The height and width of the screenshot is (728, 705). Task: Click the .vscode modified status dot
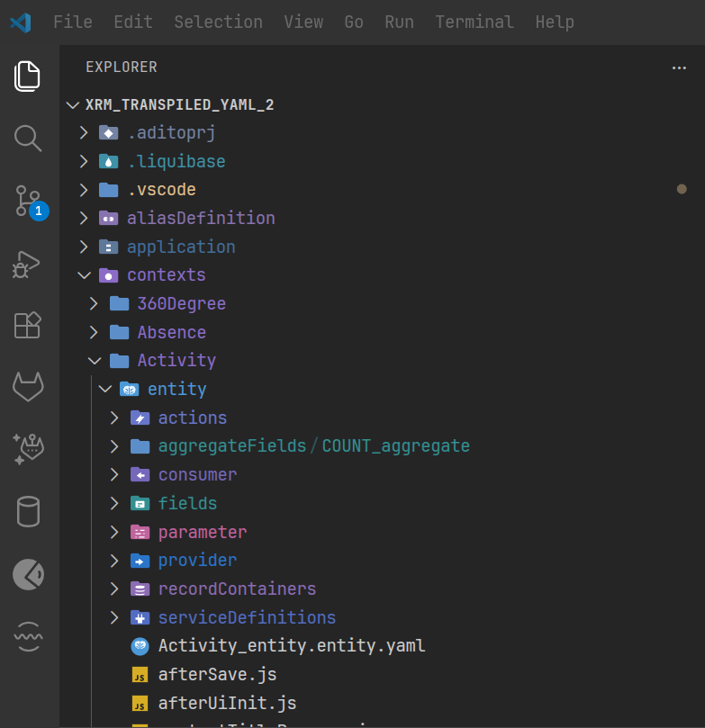tap(682, 190)
